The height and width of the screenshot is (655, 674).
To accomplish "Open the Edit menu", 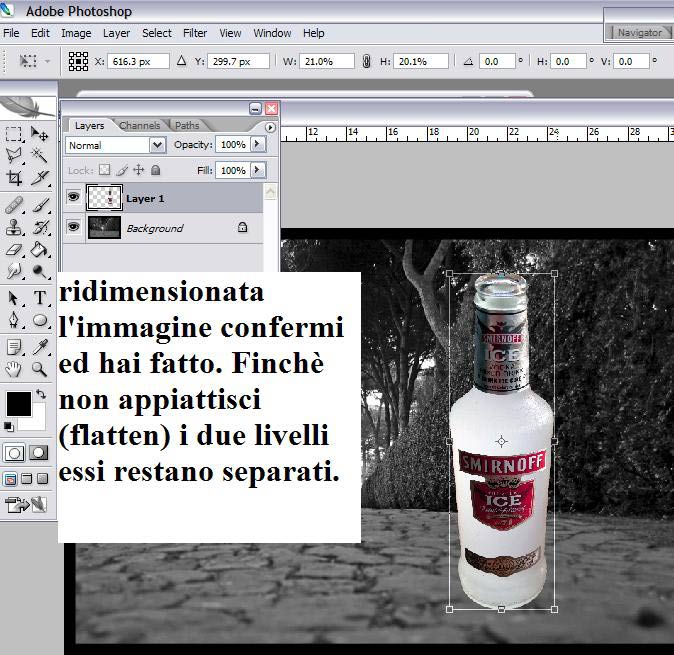I will tap(40, 33).
